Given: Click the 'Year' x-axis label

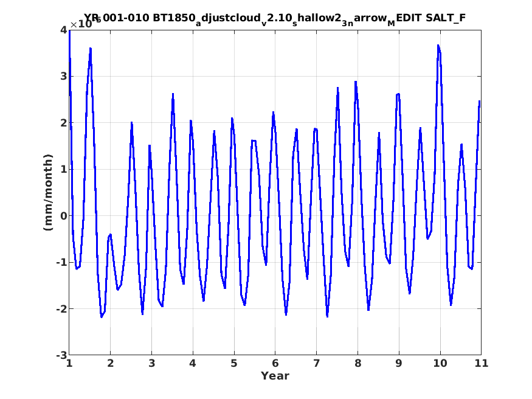Looking at the screenshot, I should click(275, 376).
